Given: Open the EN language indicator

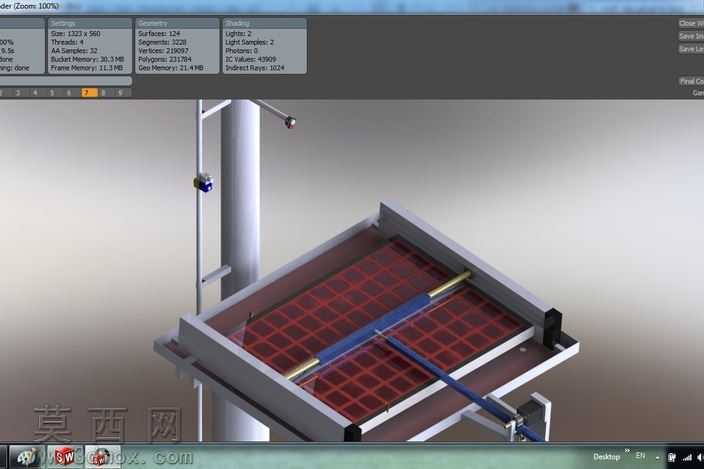Looking at the screenshot, I should click(x=640, y=456).
